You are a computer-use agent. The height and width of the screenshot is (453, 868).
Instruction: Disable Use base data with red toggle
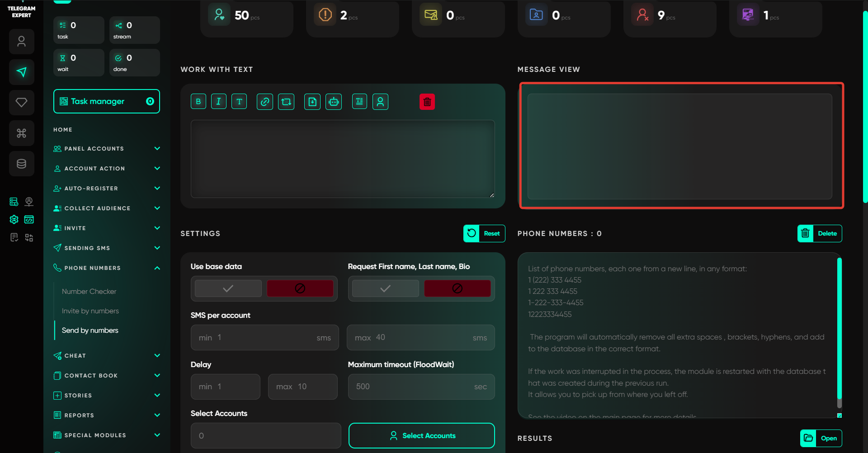pos(300,288)
